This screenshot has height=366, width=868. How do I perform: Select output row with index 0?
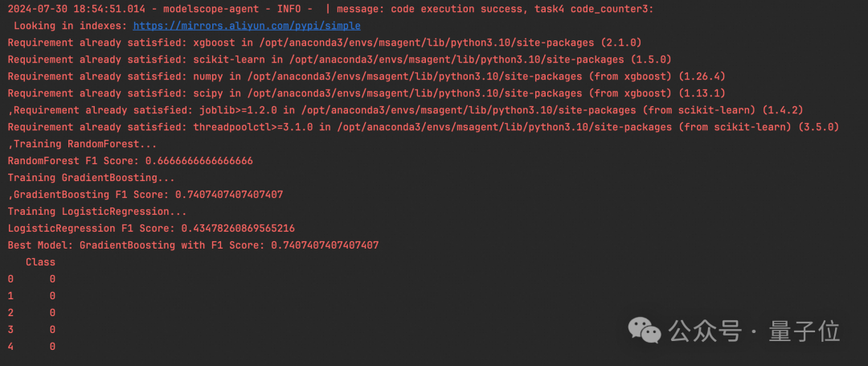pyautogui.click(x=32, y=279)
